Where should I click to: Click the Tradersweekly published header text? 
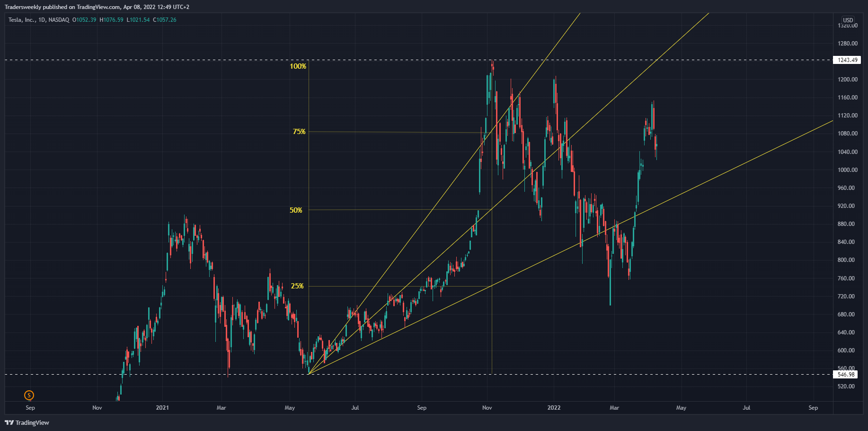point(97,7)
